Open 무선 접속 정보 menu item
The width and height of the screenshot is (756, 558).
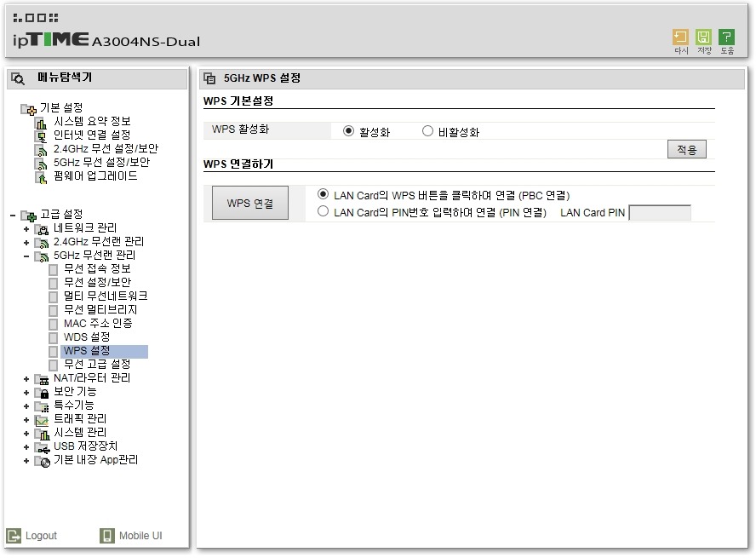[97, 269]
